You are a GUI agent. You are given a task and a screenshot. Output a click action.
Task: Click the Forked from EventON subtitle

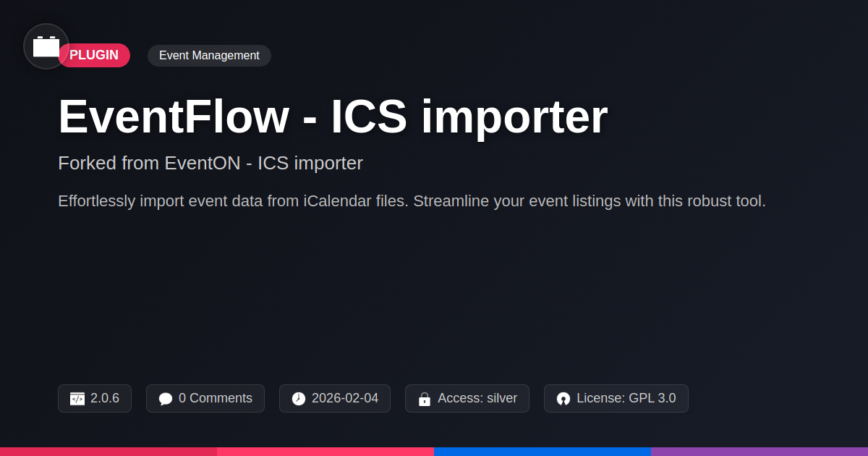(210, 164)
